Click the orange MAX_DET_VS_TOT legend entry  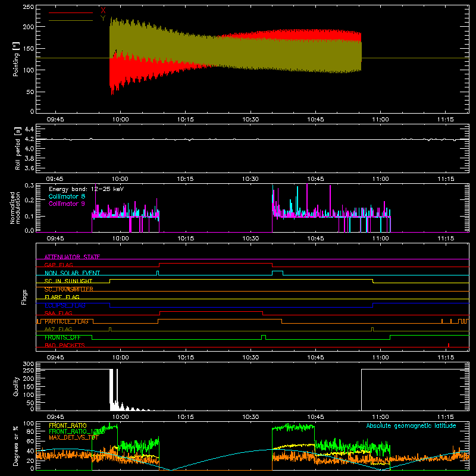[x=73, y=437]
